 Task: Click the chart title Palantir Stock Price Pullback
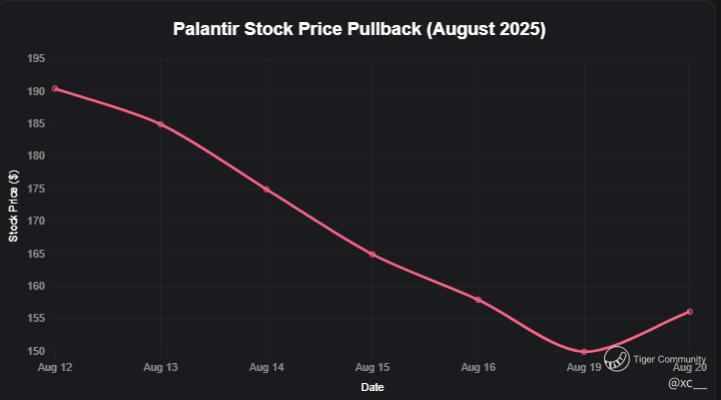pos(360,29)
